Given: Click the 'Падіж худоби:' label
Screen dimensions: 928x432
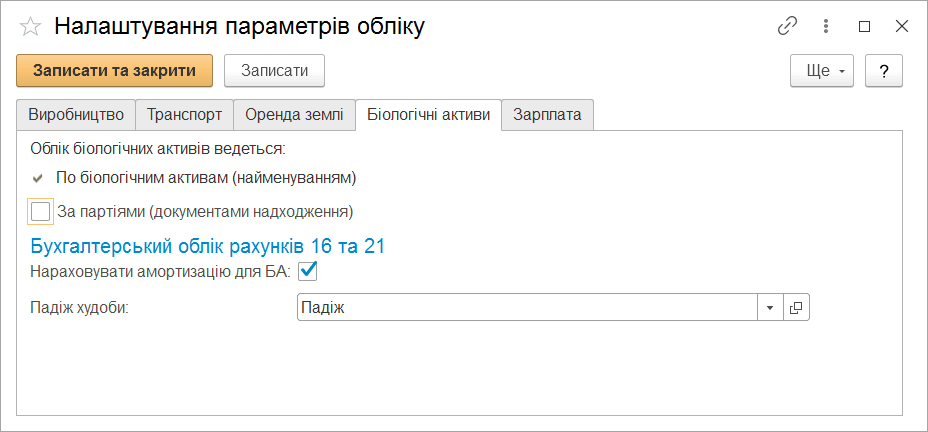Looking at the screenshot, I should [x=79, y=308].
